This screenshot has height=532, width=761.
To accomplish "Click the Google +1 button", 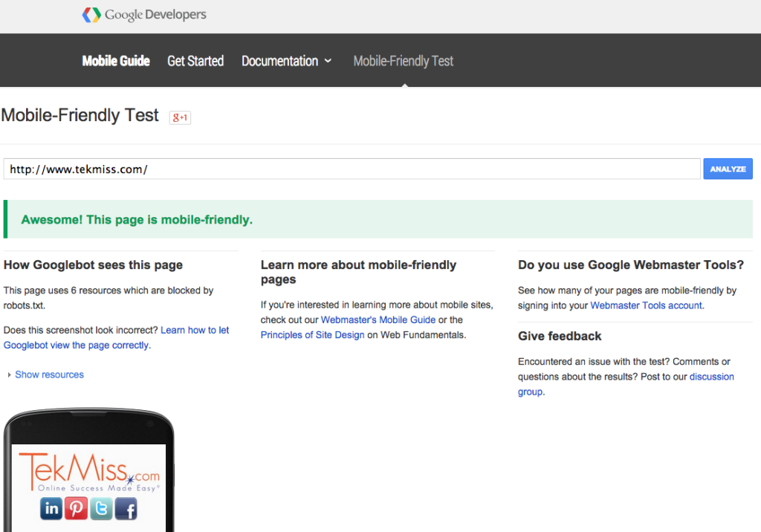I will point(180,117).
